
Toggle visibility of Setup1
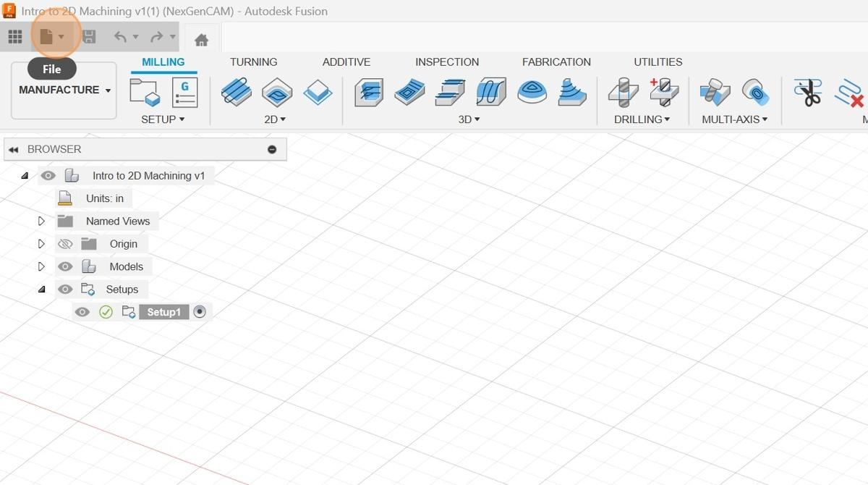(82, 312)
